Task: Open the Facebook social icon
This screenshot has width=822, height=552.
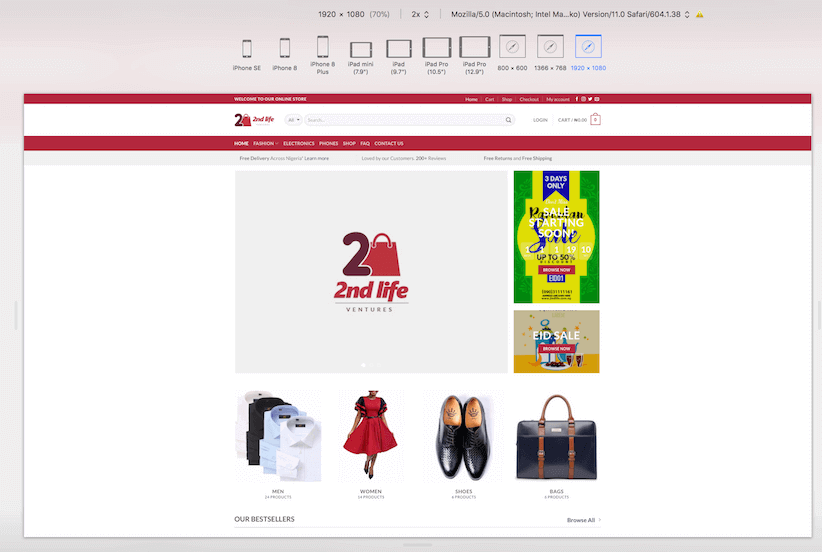Action: tap(577, 99)
